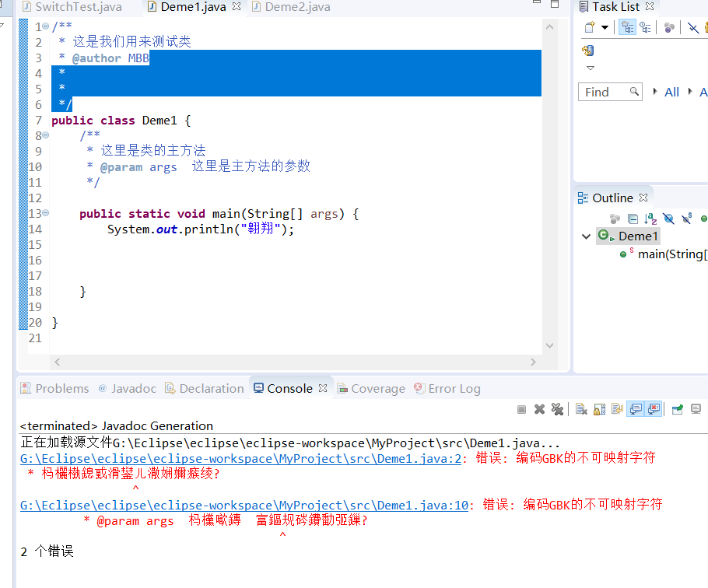Click the public class Deme1 declaration line
The width and height of the screenshot is (708, 588).
tap(121, 121)
